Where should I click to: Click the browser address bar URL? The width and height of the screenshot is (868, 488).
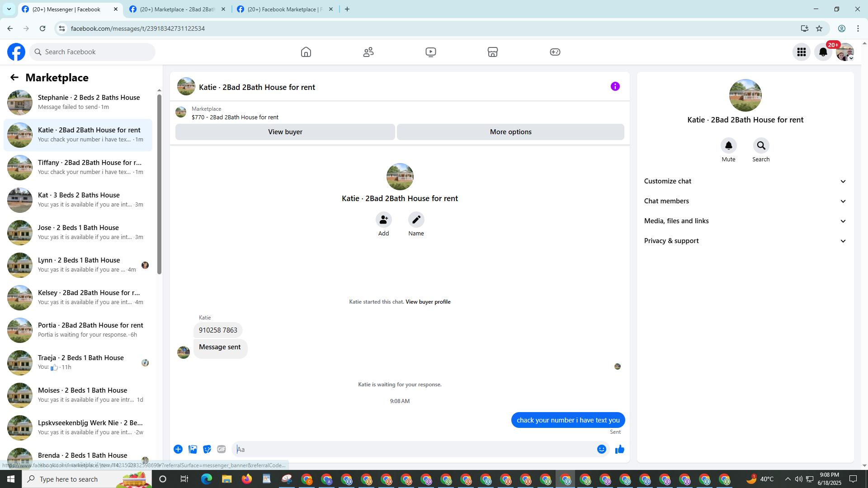pyautogui.click(x=137, y=28)
